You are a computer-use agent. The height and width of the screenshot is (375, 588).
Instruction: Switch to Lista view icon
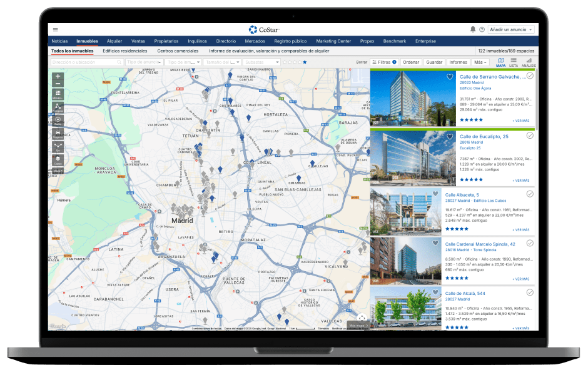(513, 62)
